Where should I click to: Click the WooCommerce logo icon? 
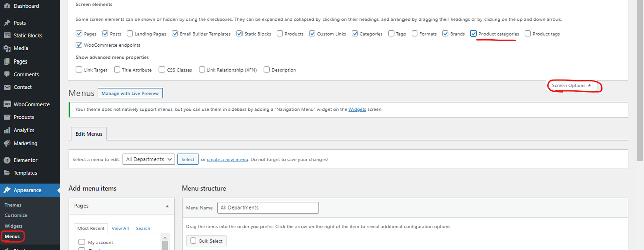click(7, 104)
